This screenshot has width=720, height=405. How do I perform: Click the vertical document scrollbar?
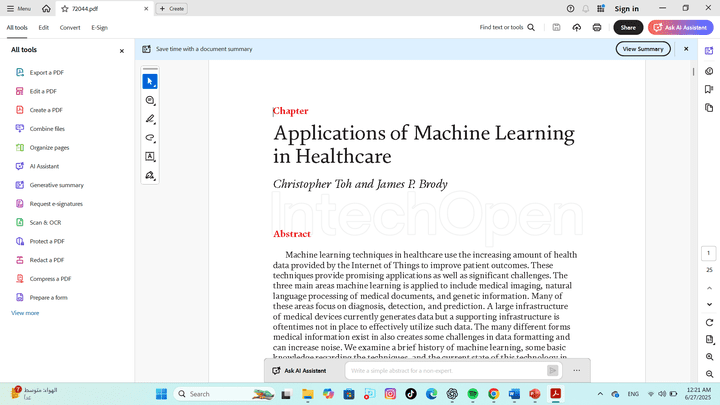point(693,72)
